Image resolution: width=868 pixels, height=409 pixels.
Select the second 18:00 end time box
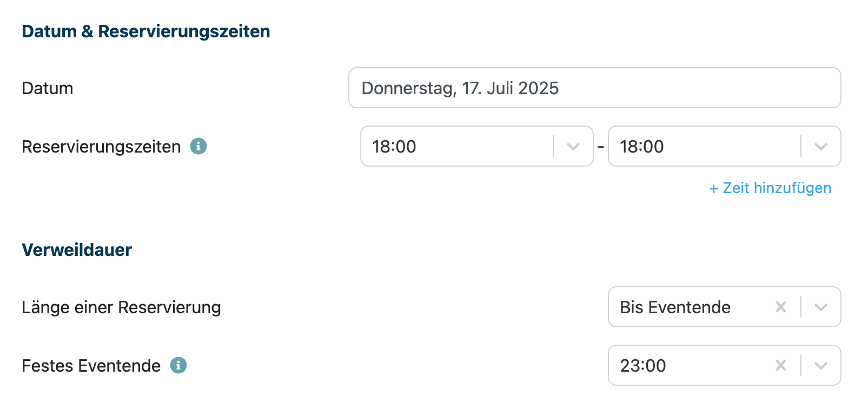click(x=725, y=146)
